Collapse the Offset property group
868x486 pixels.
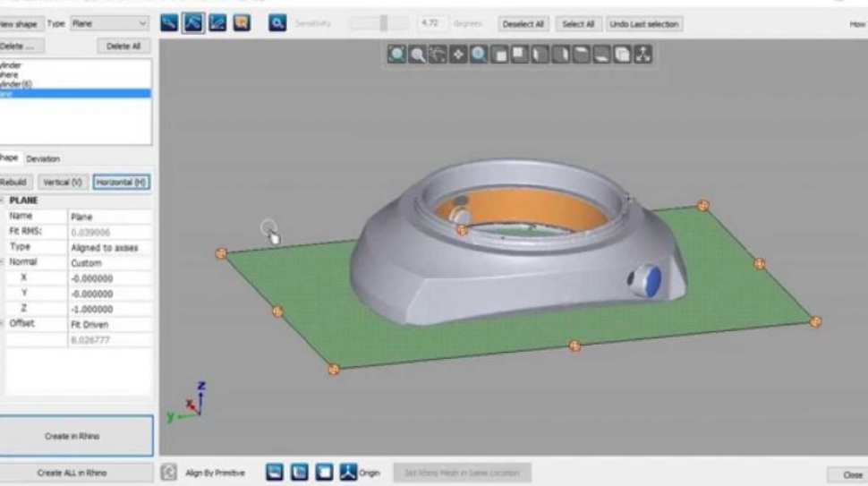click(3, 323)
